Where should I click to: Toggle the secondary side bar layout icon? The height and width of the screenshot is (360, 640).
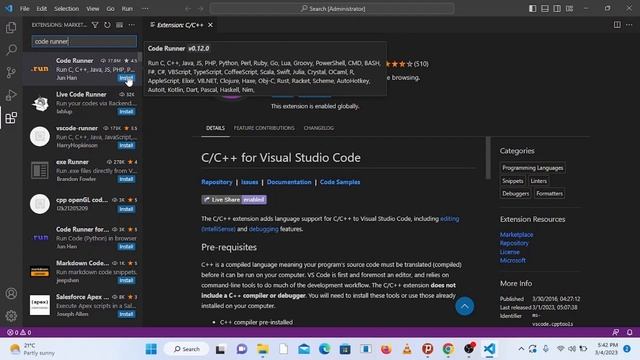(557, 8)
